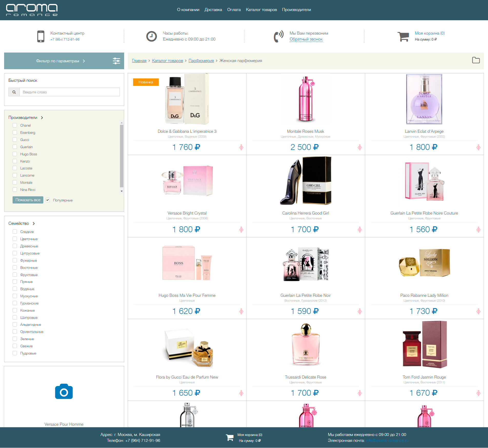
Task: Open the Оплата menu item
Action: click(234, 10)
